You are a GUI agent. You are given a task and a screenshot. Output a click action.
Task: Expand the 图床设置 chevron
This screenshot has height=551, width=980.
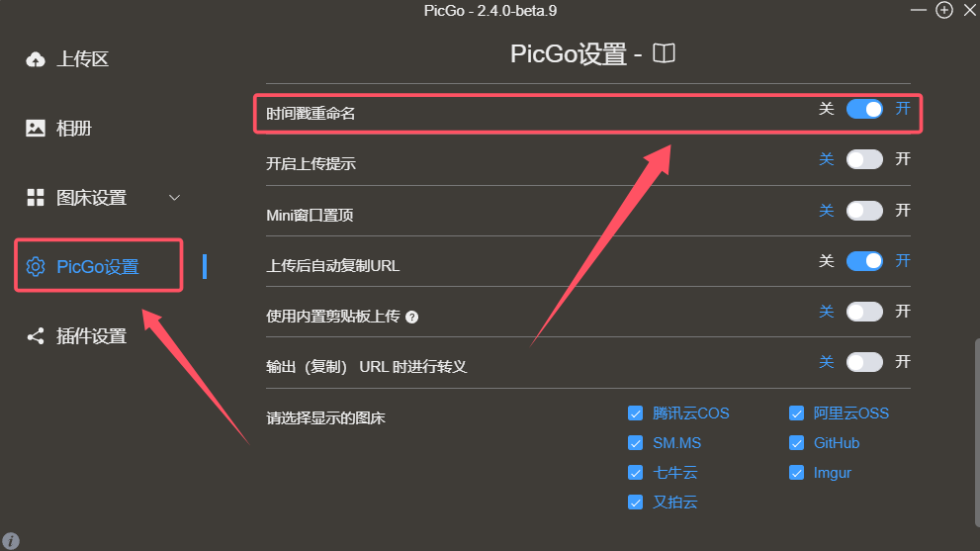[x=174, y=198]
